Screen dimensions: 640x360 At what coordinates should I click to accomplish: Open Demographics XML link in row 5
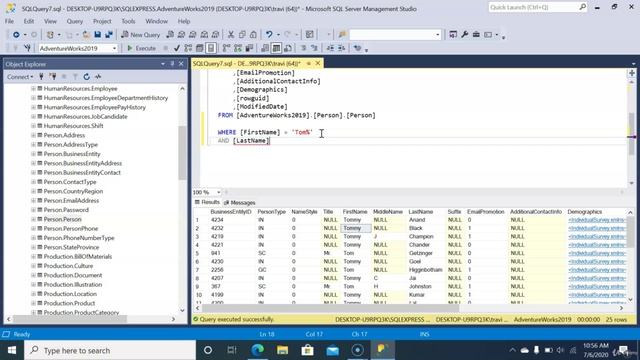(597, 253)
